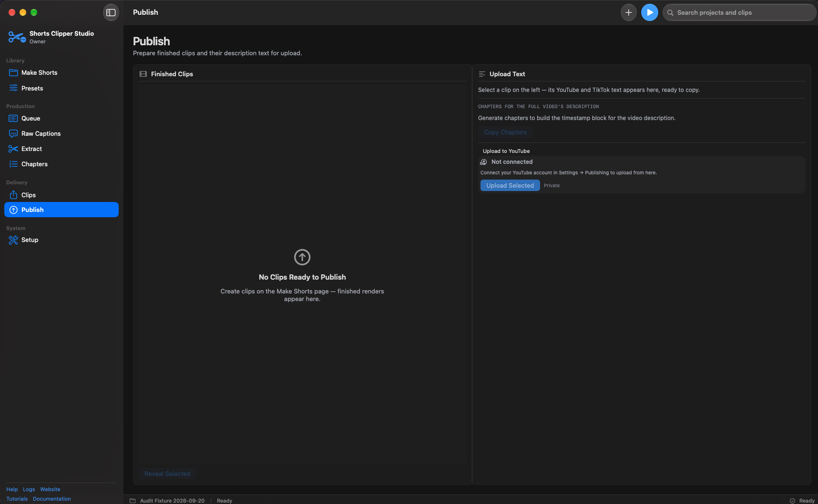The width and height of the screenshot is (818, 504).
Task: Click the blue play button in toolbar
Action: click(x=650, y=12)
